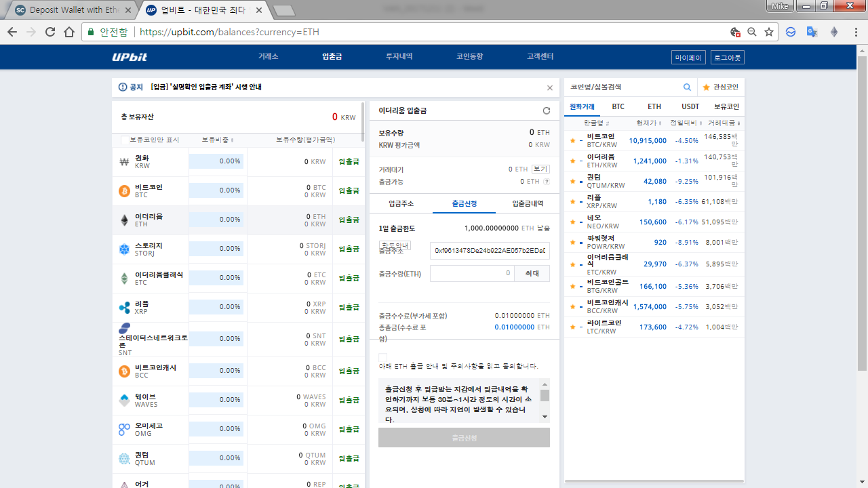The image size is (868, 488).
Task: Select the BTC market tab
Action: click(618, 107)
